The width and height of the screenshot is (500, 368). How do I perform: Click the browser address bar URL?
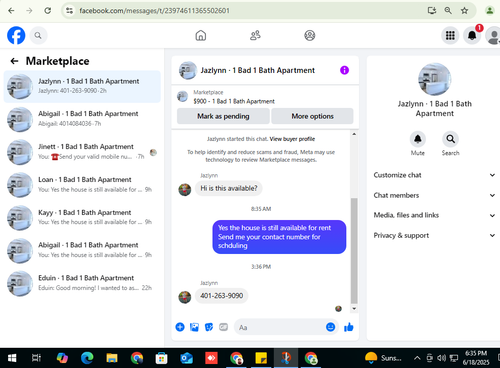tap(154, 11)
